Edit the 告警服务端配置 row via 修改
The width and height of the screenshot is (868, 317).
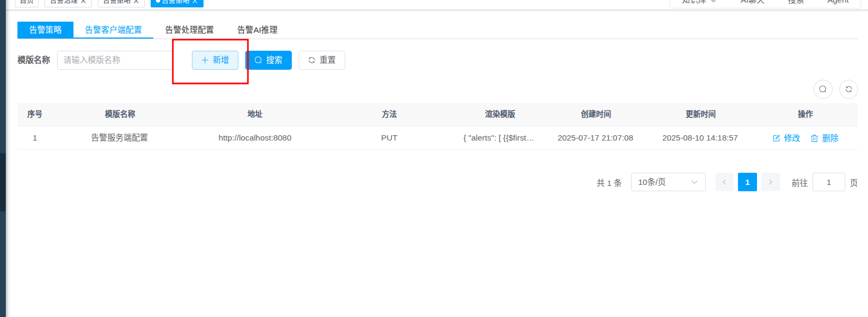tap(787, 138)
